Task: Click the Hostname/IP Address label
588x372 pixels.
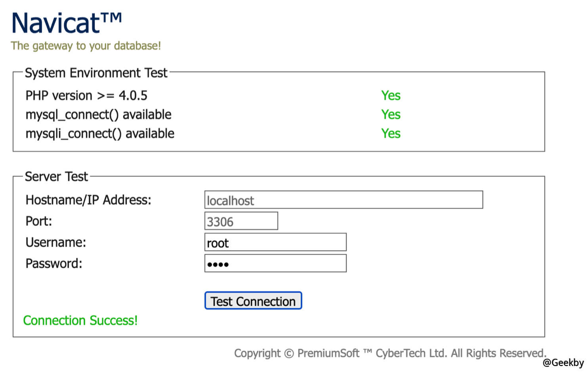Action: (x=88, y=200)
